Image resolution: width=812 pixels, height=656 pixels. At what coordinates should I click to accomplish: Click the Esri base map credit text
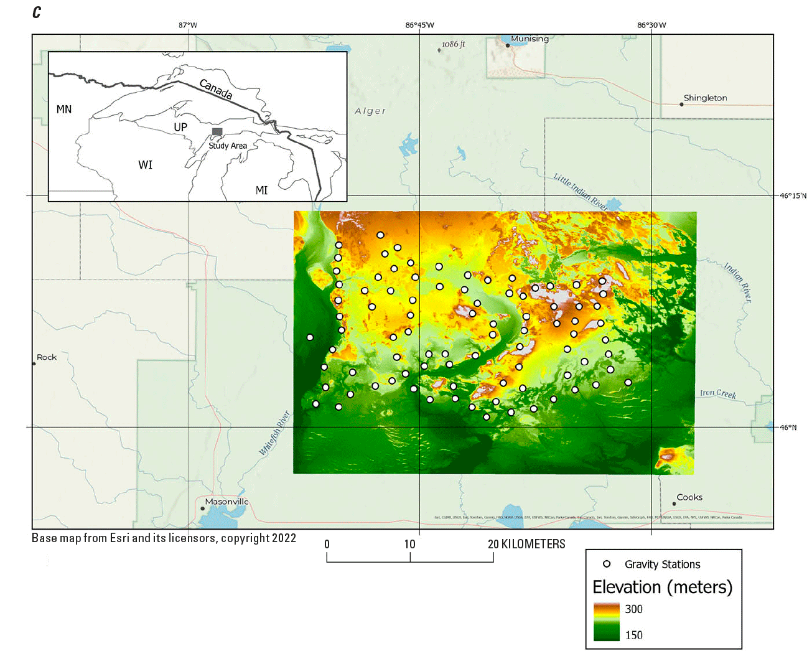pos(164,538)
